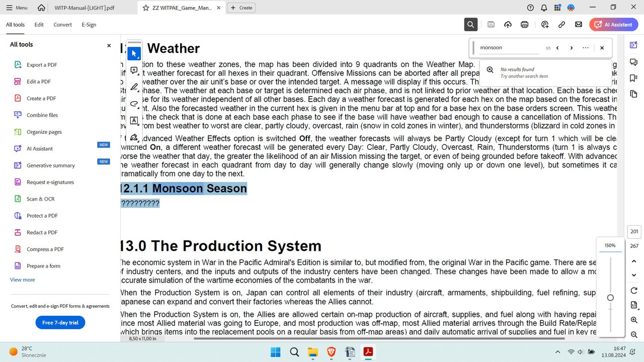Click the page number 201 box
Screen dimensions: 644x362
pyautogui.click(x=634, y=231)
